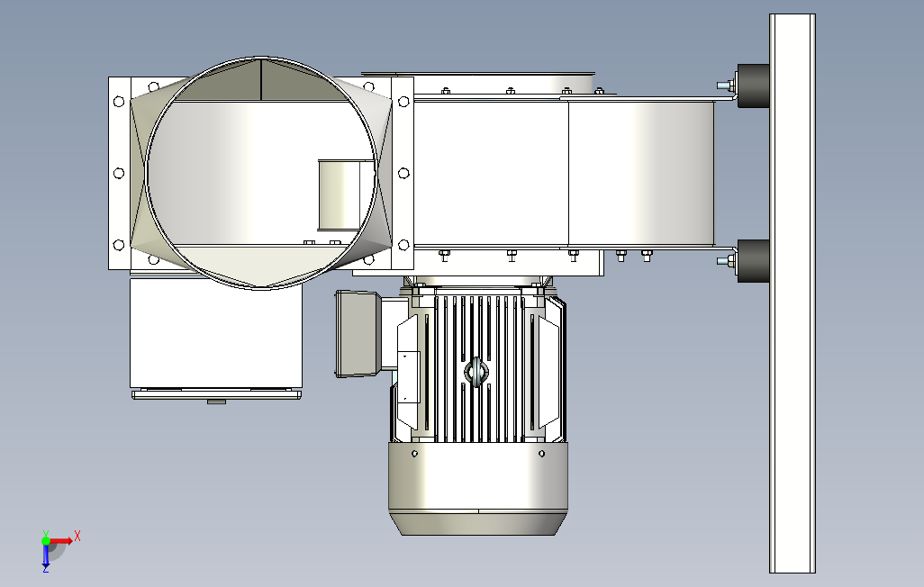Select the upper black rubber vibration mount

(x=753, y=86)
